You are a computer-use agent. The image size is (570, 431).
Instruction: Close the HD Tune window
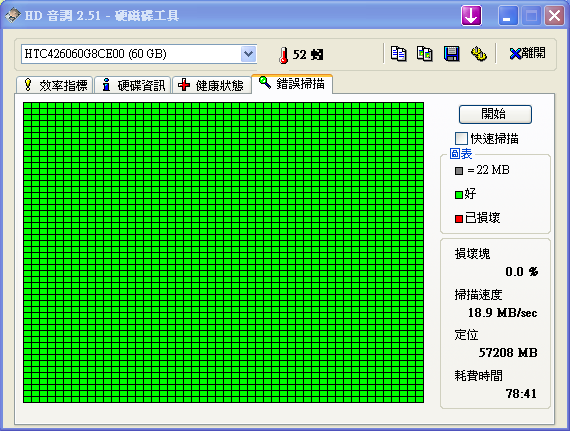point(554,16)
